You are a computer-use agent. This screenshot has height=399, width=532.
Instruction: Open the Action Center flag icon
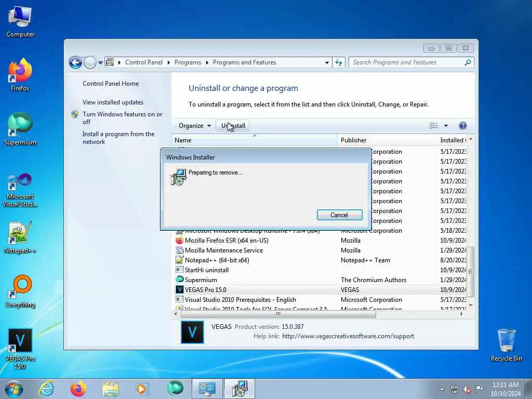click(x=479, y=389)
